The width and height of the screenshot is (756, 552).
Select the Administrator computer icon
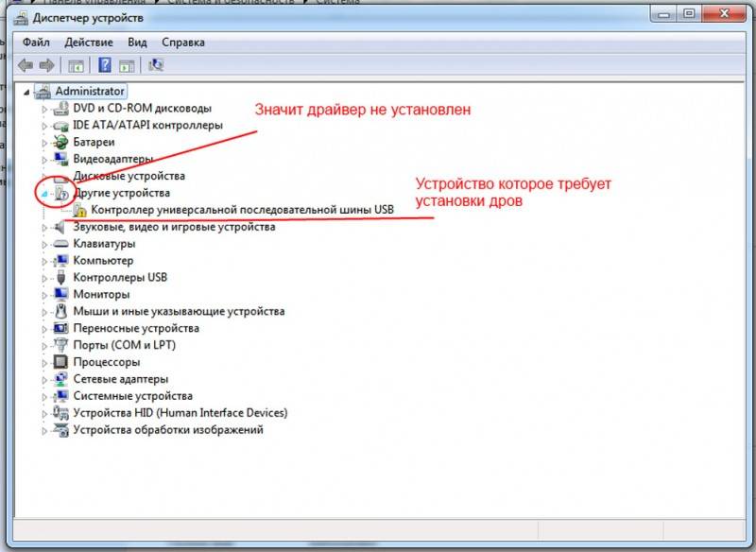(x=43, y=91)
